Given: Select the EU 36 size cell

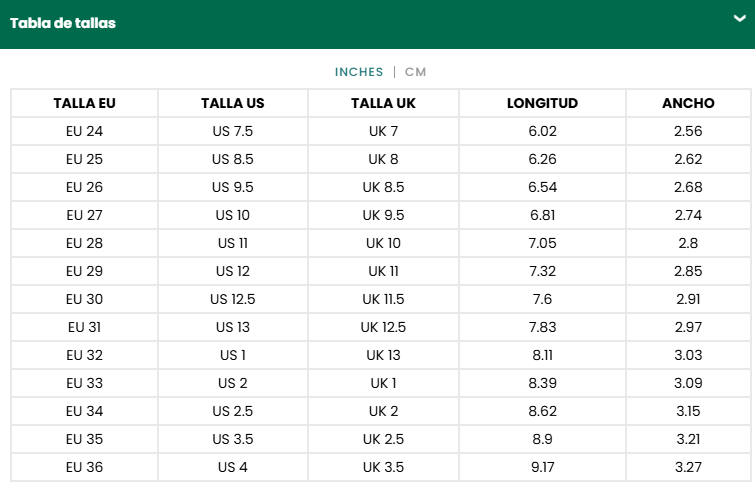Looking at the screenshot, I should (85, 467).
